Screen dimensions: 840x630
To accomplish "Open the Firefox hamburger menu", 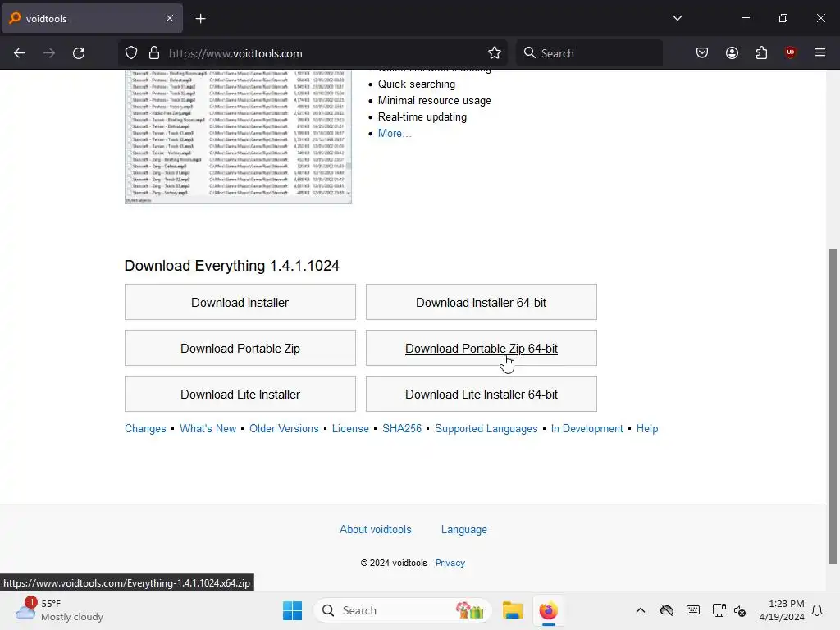I will click(x=819, y=52).
